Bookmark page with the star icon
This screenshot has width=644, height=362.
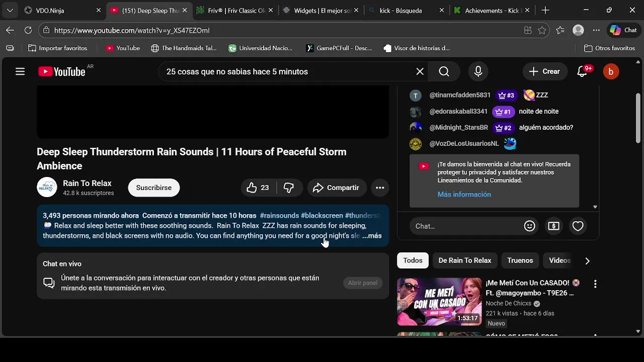542,30
